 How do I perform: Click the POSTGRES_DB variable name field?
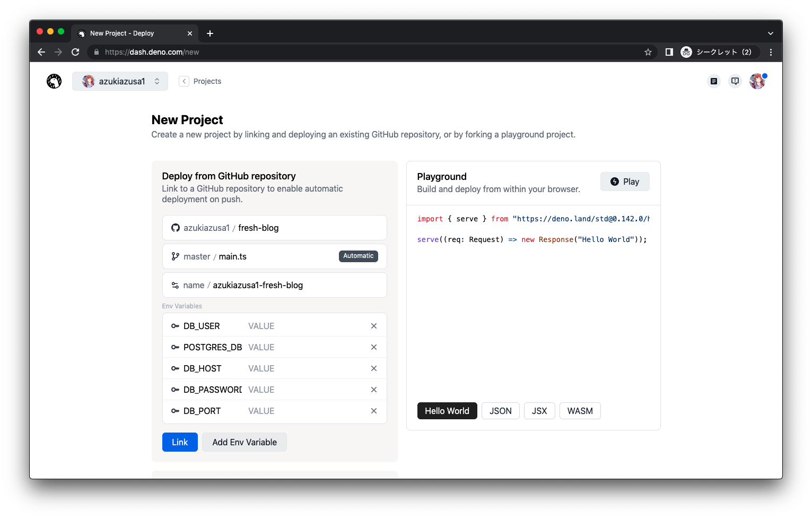(212, 347)
